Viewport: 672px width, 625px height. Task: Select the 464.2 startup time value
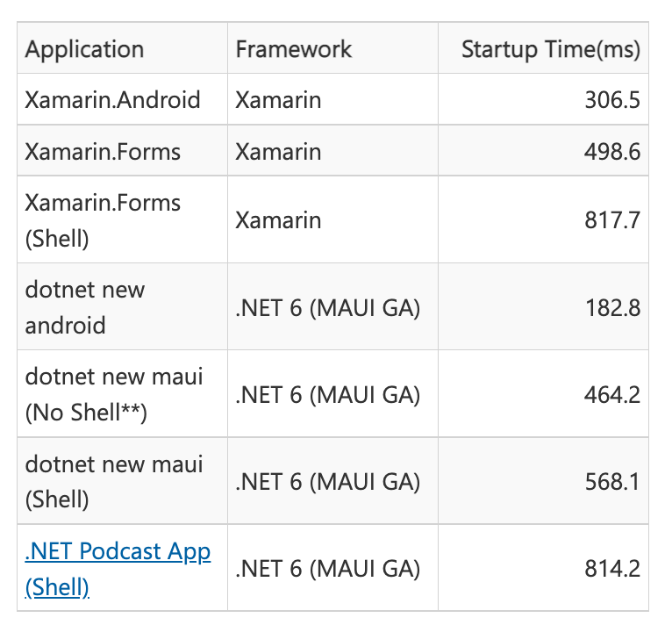pos(612,395)
